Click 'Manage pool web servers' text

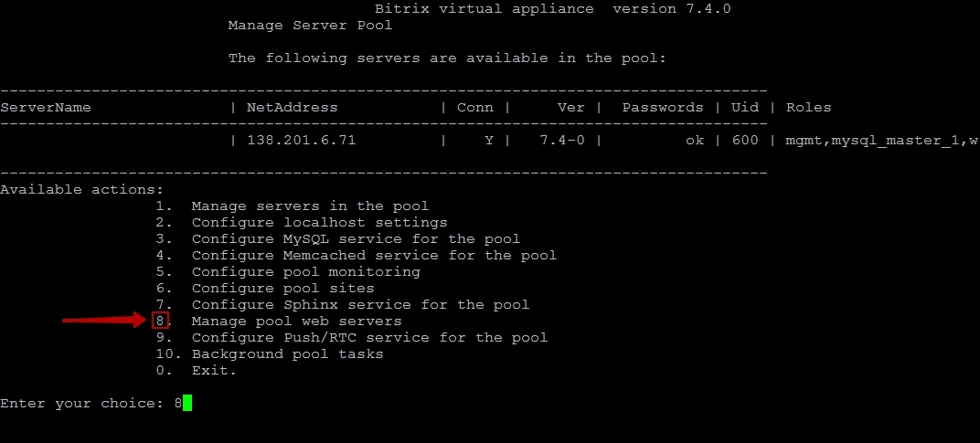(x=296, y=322)
